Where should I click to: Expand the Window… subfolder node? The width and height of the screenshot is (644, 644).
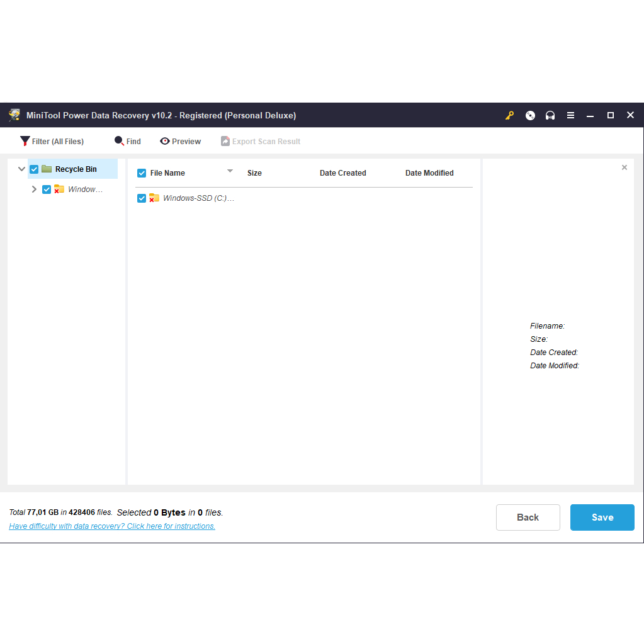(34, 189)
